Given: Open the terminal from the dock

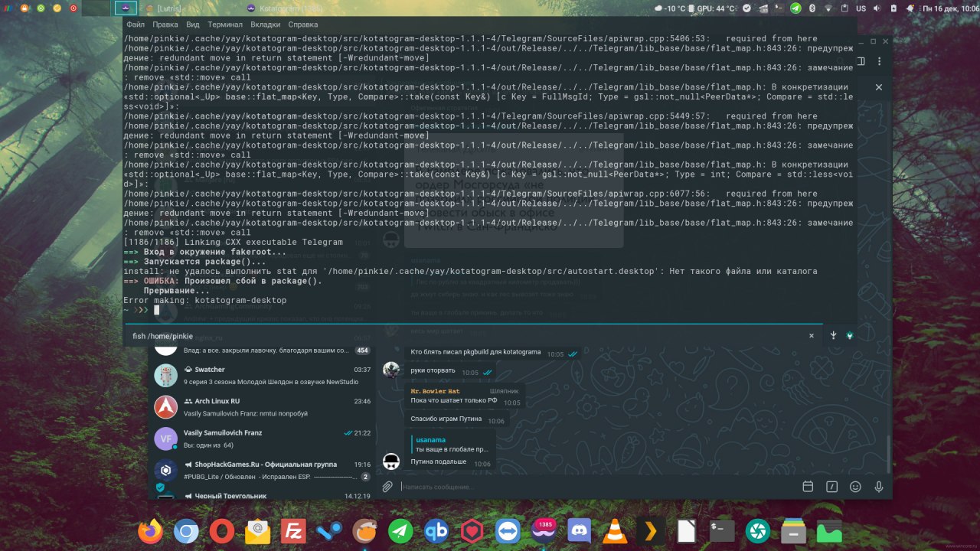Looking at the screenshot, I should (722, 530).
